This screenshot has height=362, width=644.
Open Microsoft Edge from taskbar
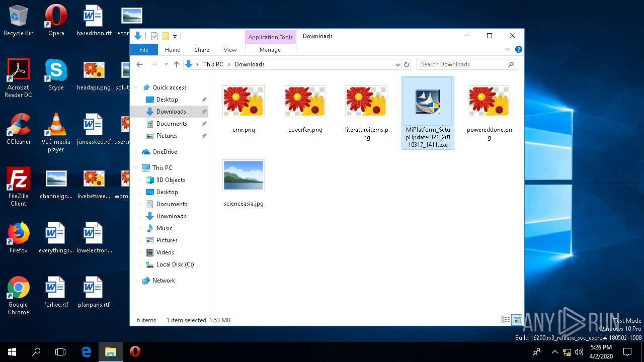[86, 352]
